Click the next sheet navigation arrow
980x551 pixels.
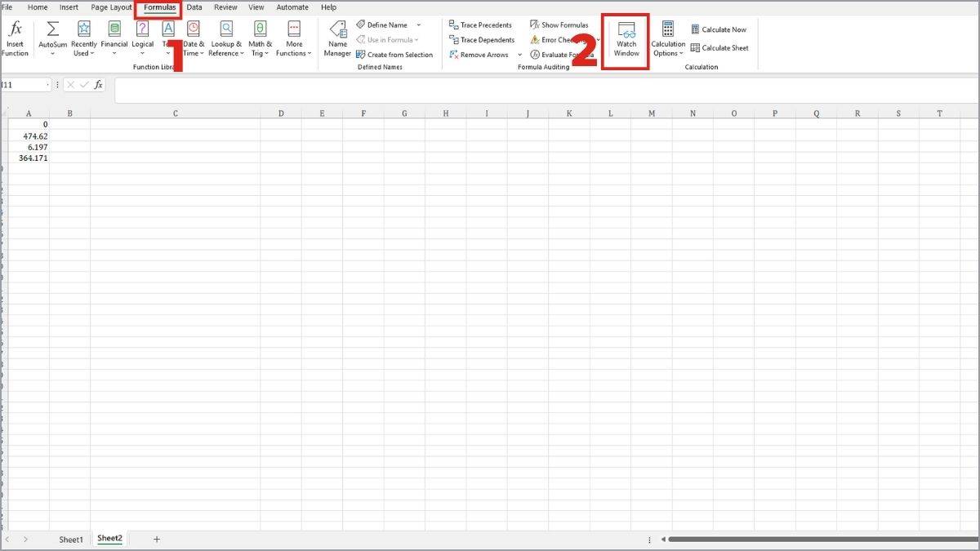pyautogui.click(x=25, y=540)
